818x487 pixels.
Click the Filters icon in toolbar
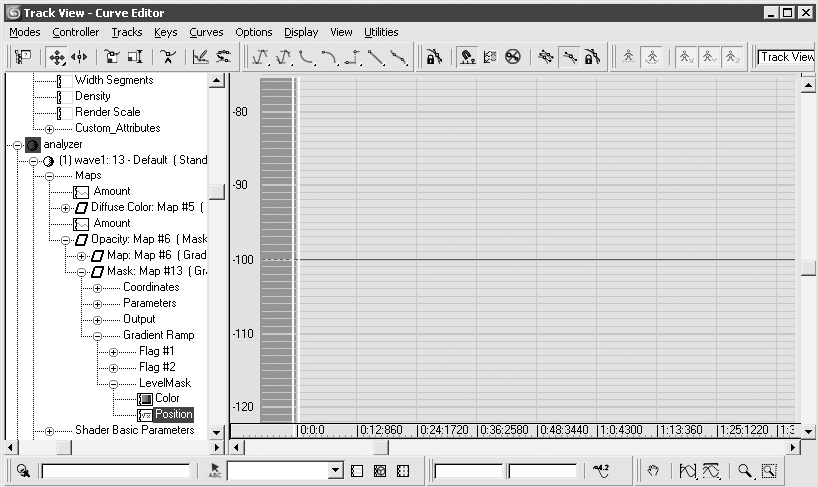pos(22,57)
